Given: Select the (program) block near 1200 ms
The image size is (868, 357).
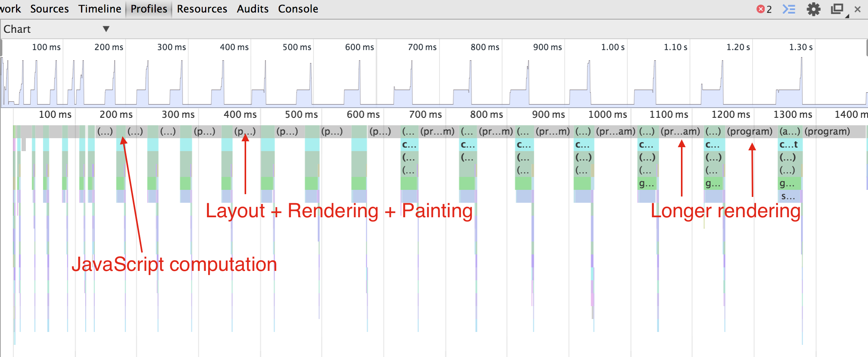Looking at the screenshot, I should point(750,132).
